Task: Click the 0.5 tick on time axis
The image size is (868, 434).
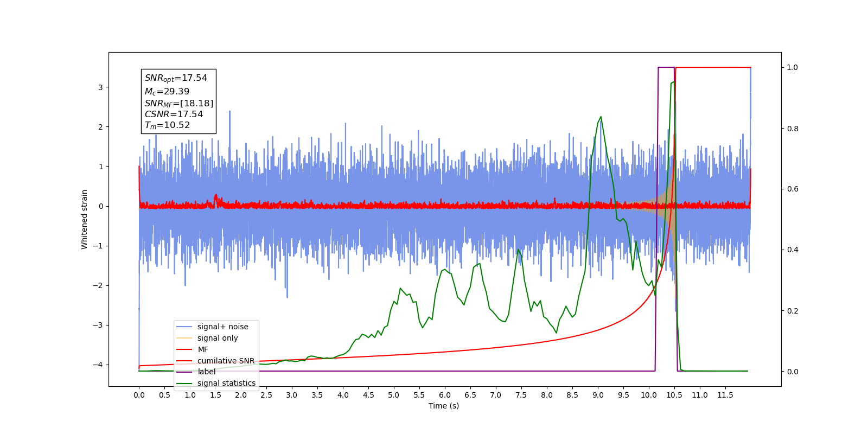Action: 164,395
